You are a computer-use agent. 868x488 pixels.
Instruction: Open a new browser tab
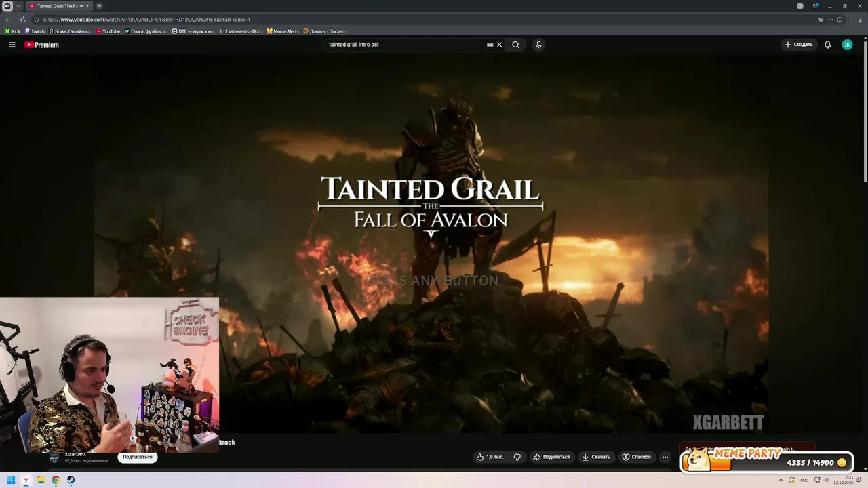(99, 6)
